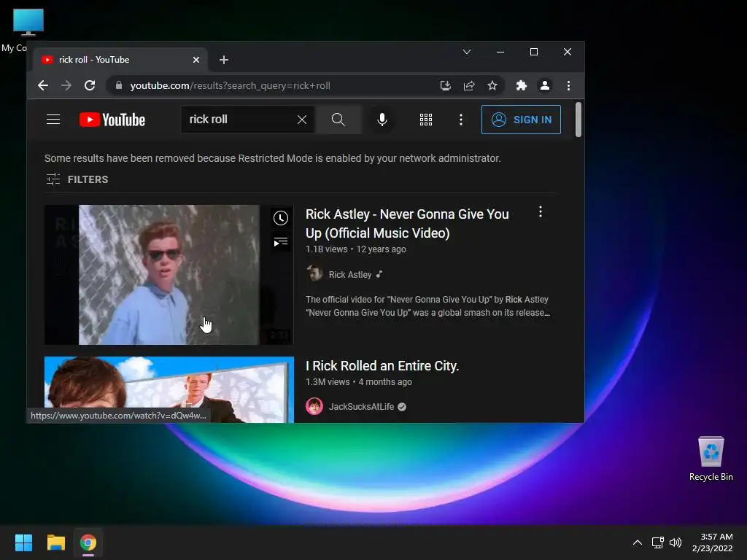Click the padlock site info icon
The image size is (747, 560).
point(119,86)
